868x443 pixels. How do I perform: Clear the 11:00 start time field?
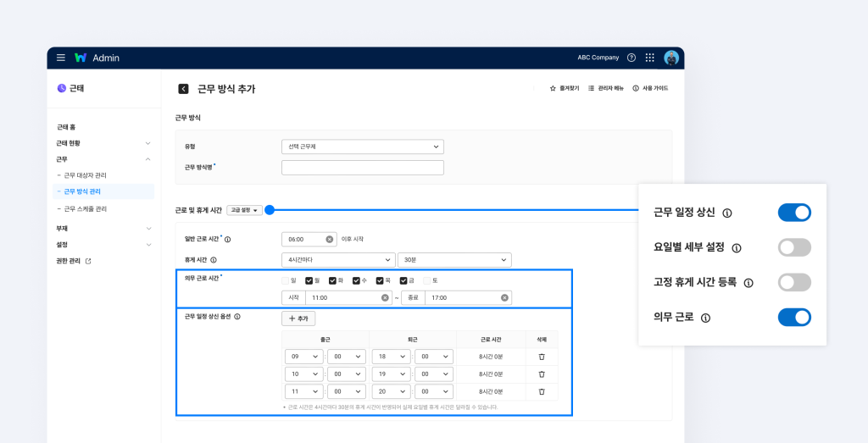click(385, 297)
